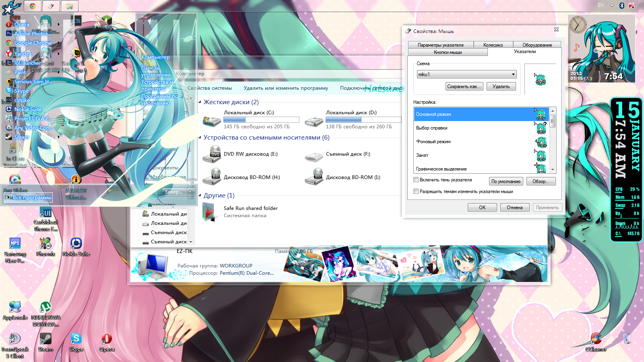
Task: Launch Steam from the Start menu list
Action: coord(17,137)
